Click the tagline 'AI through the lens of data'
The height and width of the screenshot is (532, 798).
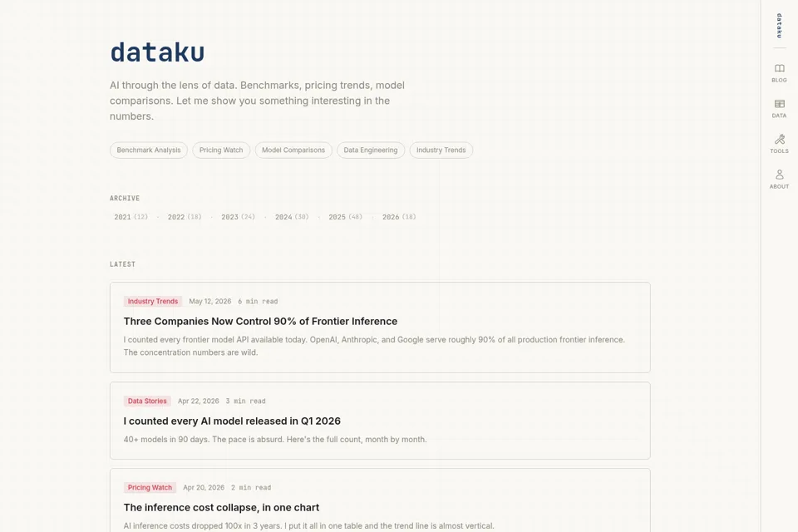[x=257, y=101]
